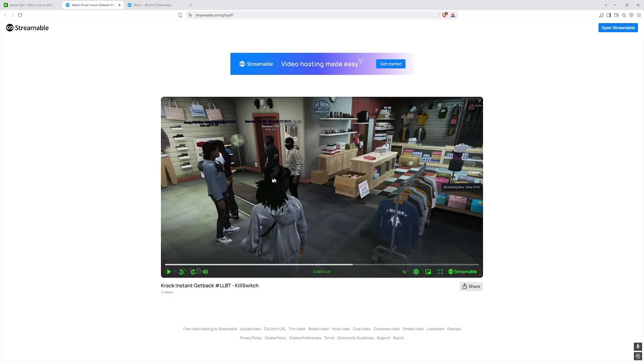
Task: Rewind the video using the back-skip icon
Action: point(181,272)
